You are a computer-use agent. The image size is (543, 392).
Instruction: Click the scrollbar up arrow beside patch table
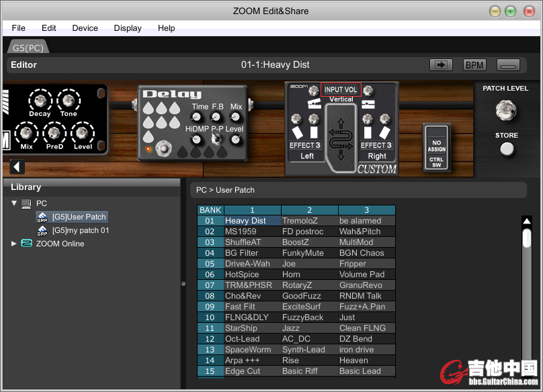(527, 221)
